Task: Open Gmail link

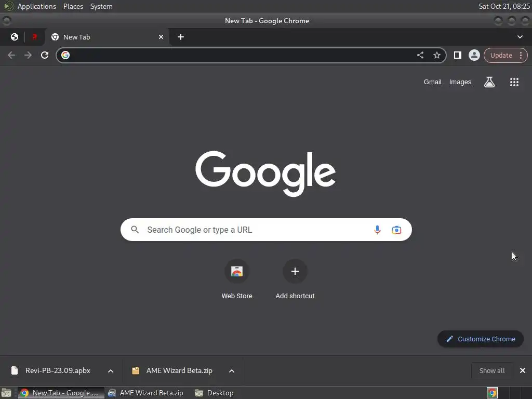Action: click(x=432, y=82)
